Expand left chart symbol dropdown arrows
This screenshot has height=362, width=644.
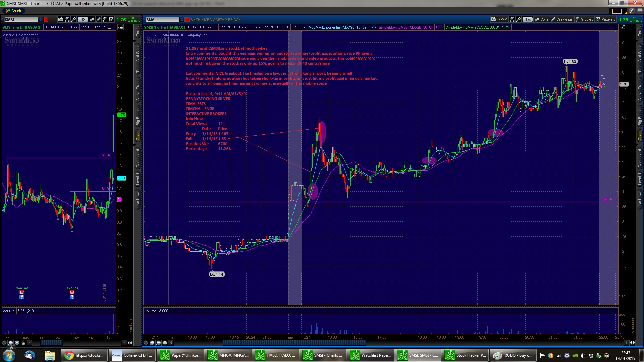coord(41,19)
